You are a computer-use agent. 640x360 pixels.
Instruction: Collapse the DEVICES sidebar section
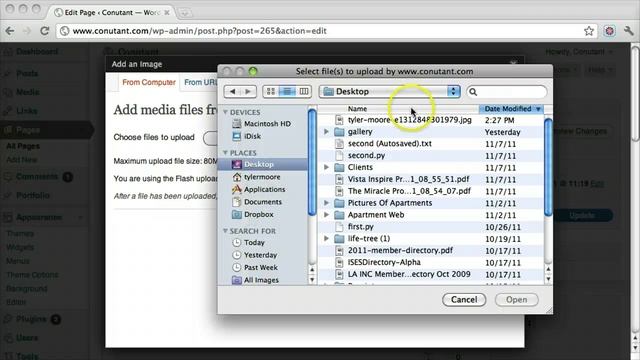[225, 112]
